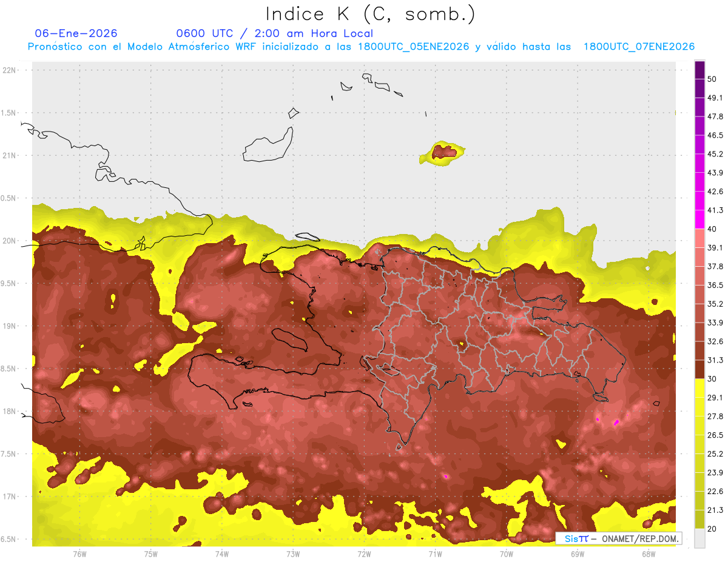728x562 pixels.
Task: Click the colorbar value '30'
Action: point(712,379)
